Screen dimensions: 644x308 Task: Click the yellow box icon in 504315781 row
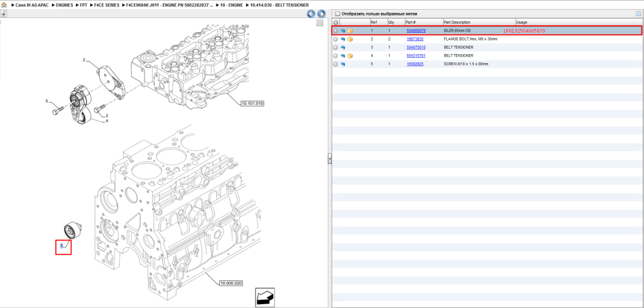coord(350,56)
